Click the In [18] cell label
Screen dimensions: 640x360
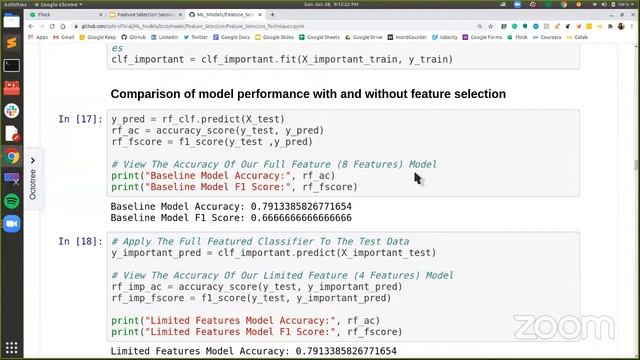point(80,241)
